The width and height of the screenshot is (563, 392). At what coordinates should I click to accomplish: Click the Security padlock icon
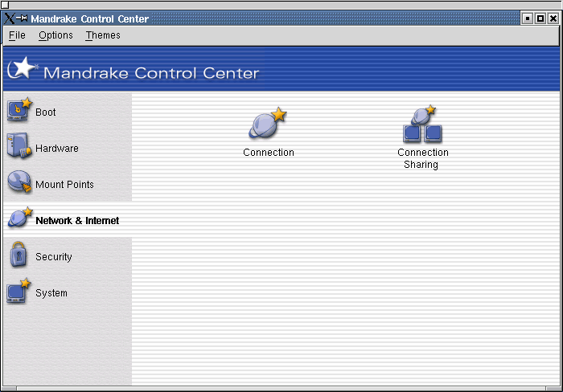tap(18, 255)
